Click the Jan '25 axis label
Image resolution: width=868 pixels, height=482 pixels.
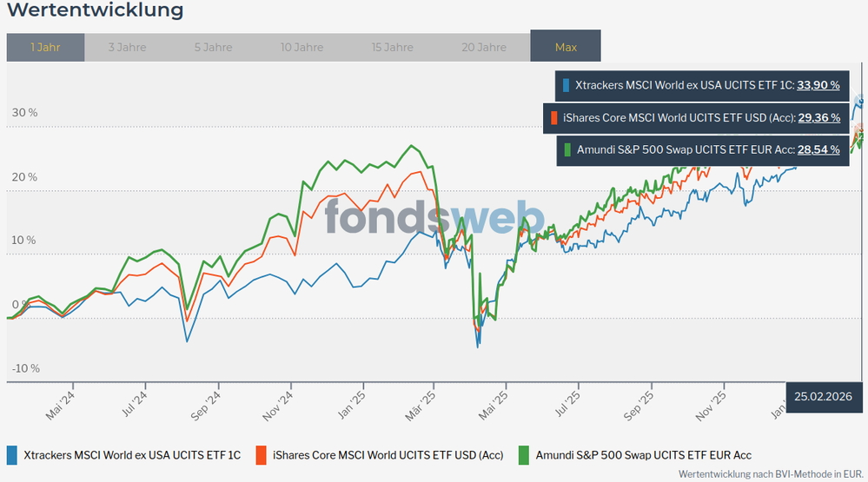[352, 405]
